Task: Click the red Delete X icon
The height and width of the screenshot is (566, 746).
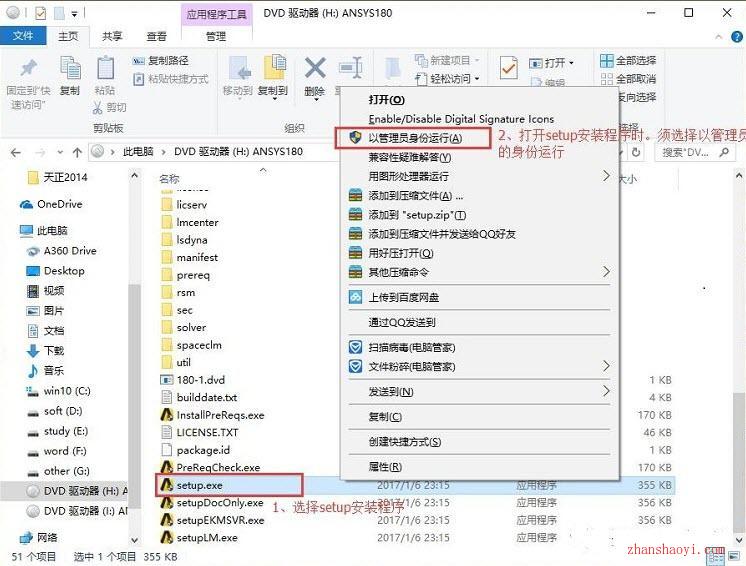Action: 314,68
